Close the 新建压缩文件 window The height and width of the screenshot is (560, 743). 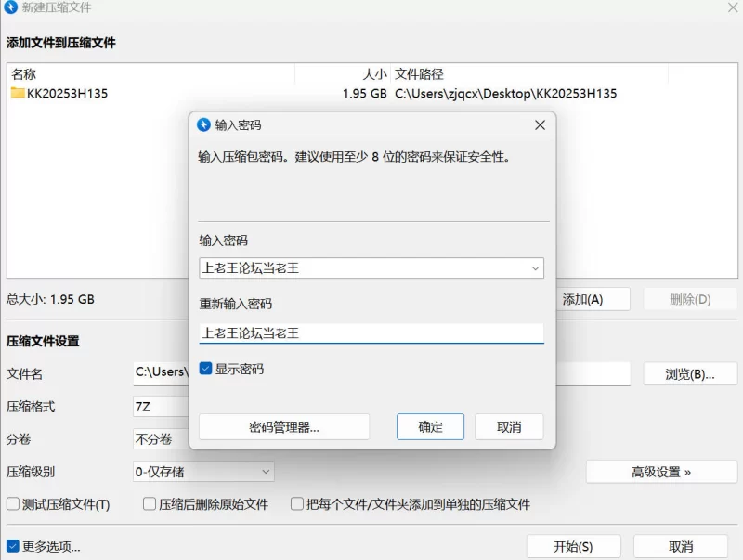pyautogui.click(x=733, y=7)
